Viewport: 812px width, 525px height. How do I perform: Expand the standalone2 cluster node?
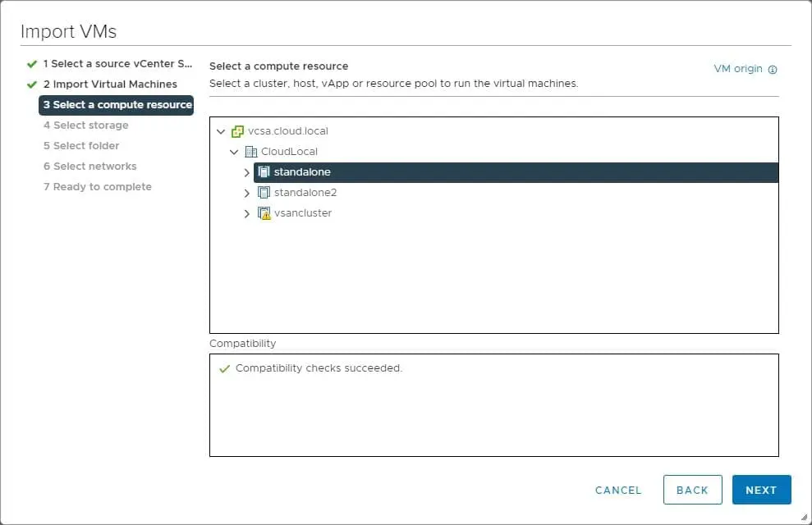247,193
